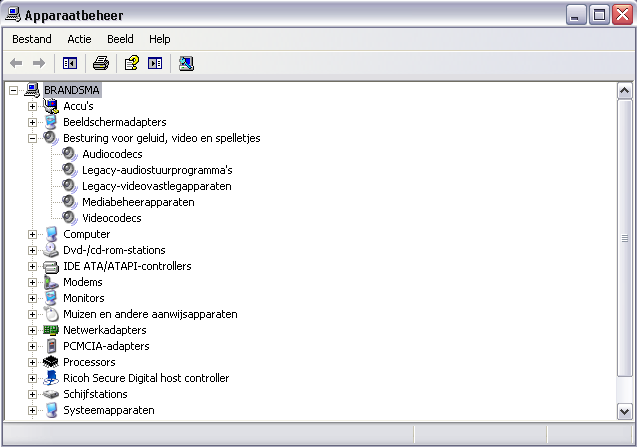
Task: Click the Schijfstations drive icon
Action: (x=51, y=394)
